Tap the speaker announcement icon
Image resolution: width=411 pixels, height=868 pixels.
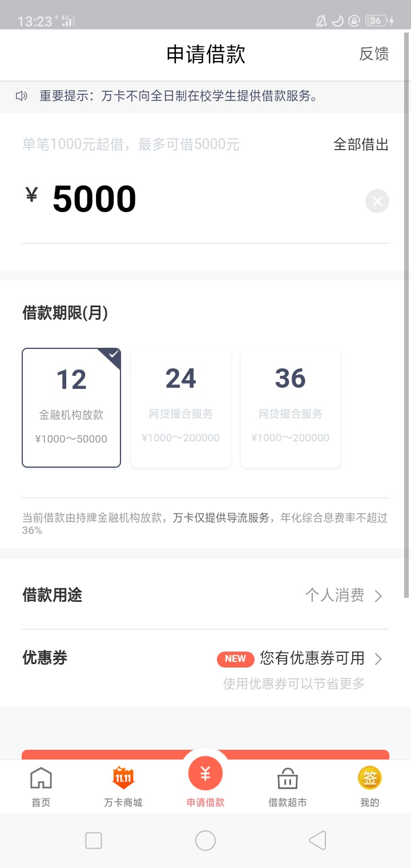coord(22,96)
